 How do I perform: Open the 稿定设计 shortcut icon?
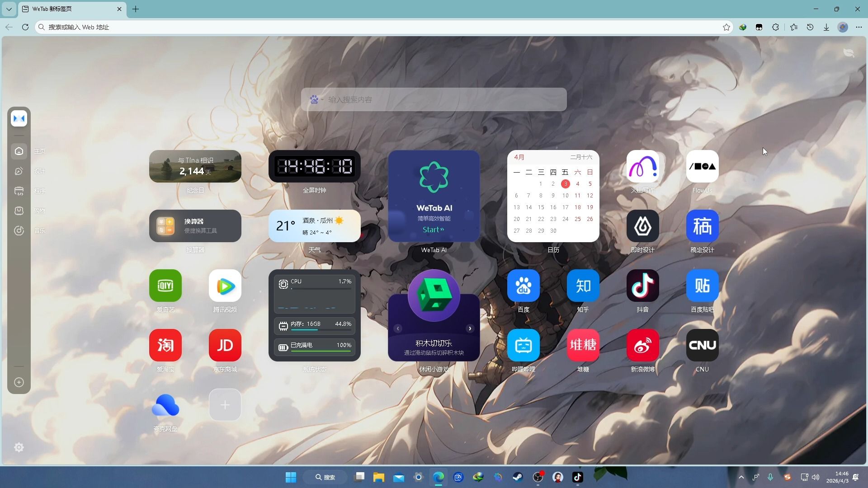[703, 226]
